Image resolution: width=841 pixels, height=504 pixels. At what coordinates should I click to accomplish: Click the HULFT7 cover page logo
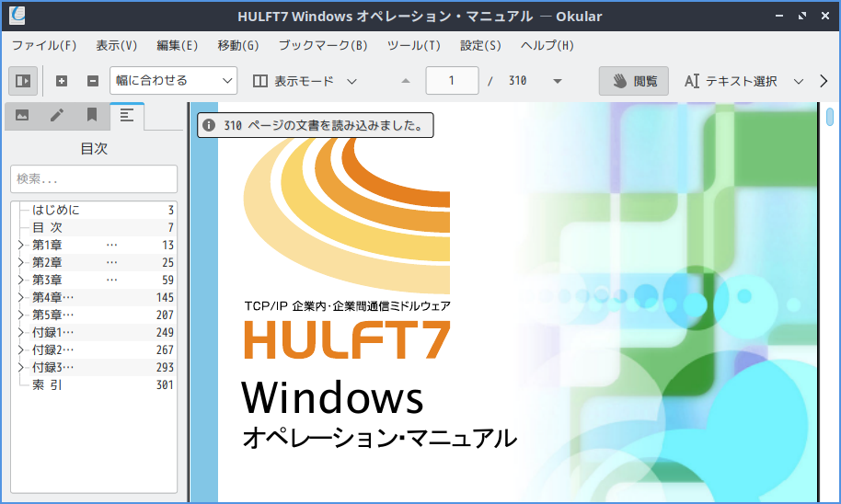pos(347,340)
